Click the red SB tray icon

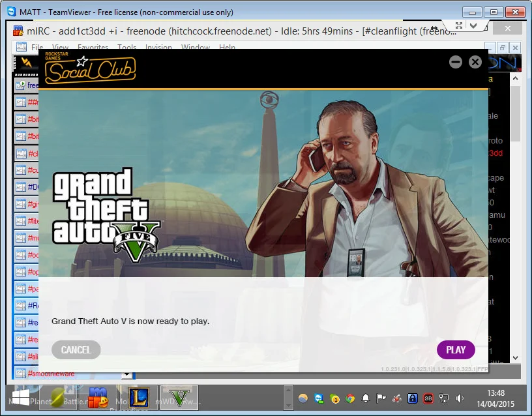(428, 398)
